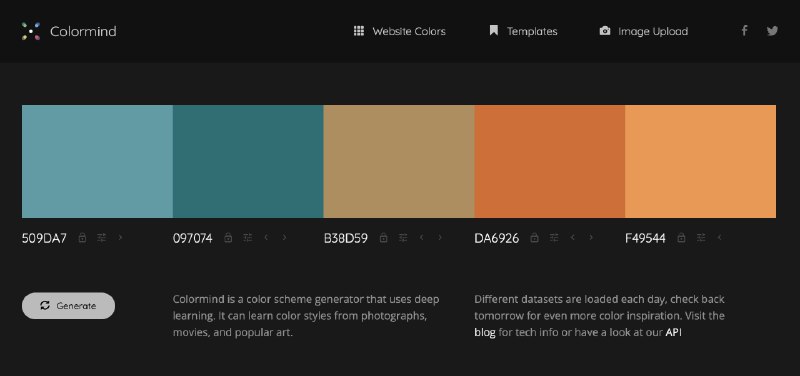Select the teal 097074 color swatch
Screen dimensions: 800x376
(248, 161)
